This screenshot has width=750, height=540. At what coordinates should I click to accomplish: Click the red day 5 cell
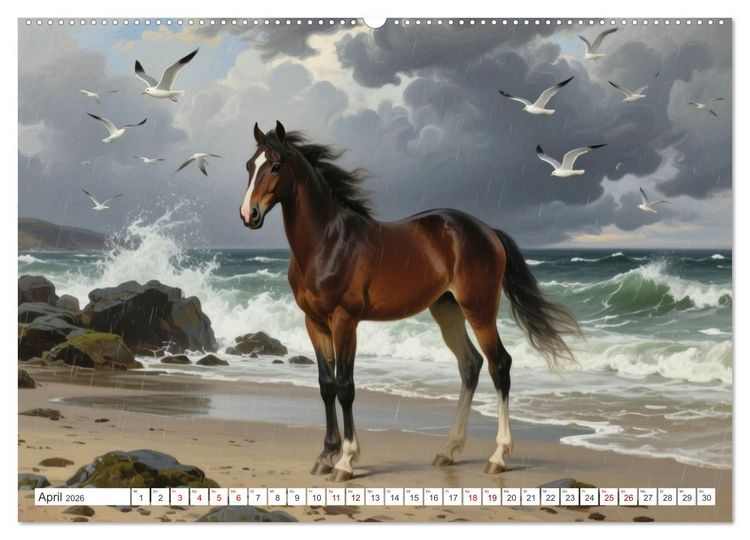click(219, 496)
